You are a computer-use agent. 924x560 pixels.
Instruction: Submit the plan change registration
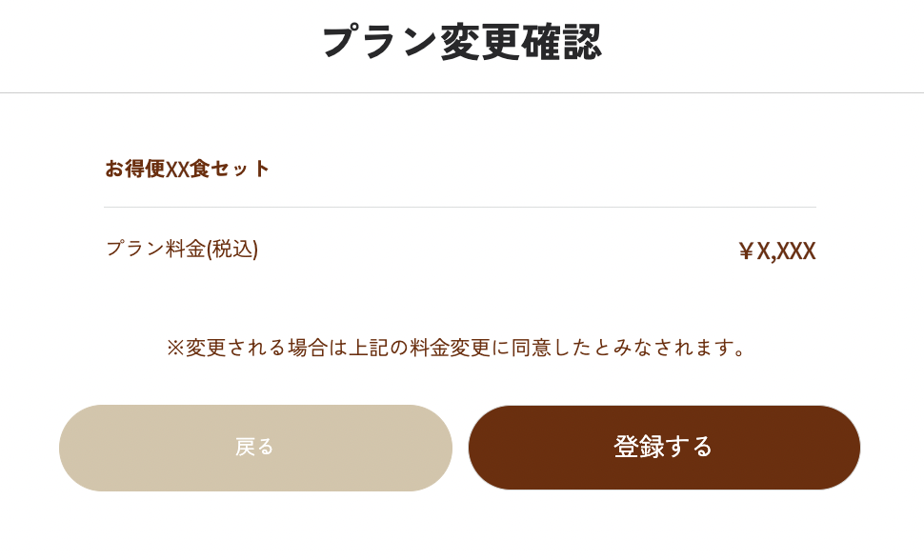click(664, 448)
